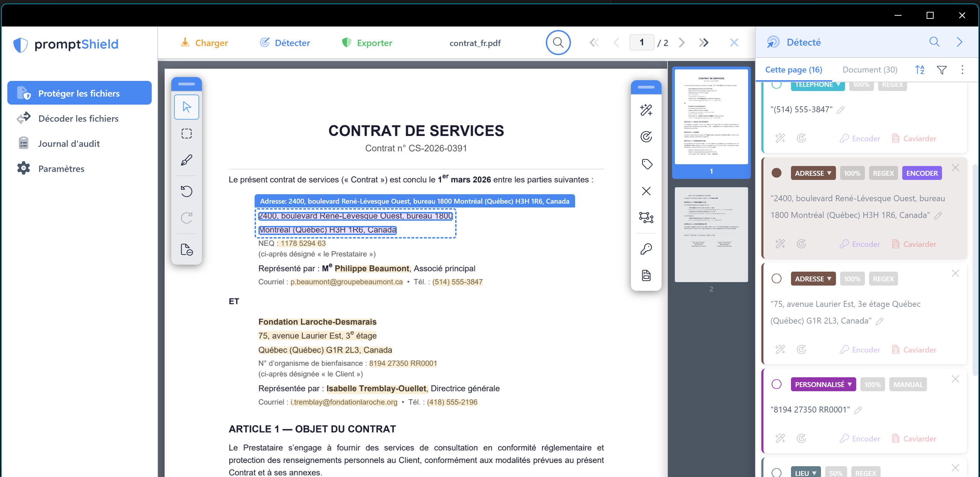Click the Charger button

(204, 43)
